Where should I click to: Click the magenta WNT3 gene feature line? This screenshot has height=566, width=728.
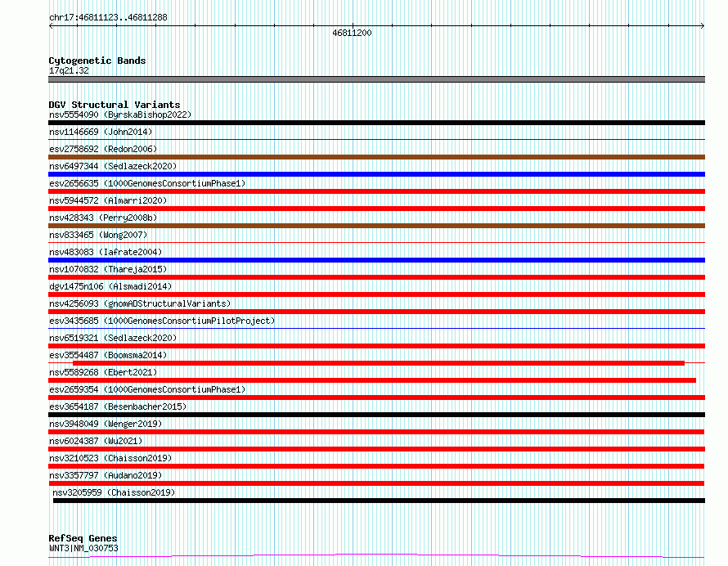click(x=376, y=556)
